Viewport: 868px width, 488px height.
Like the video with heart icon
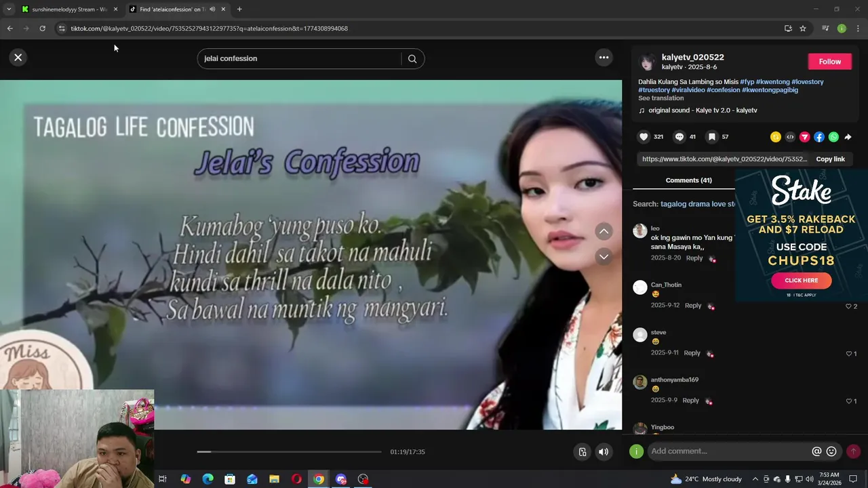pyautogui.click(x=644, y=137)
